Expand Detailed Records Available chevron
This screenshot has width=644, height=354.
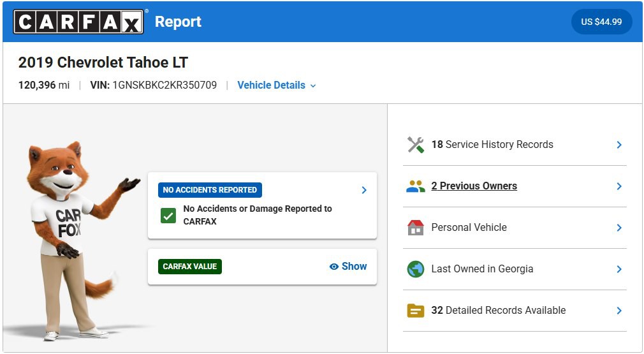(619, 311)
